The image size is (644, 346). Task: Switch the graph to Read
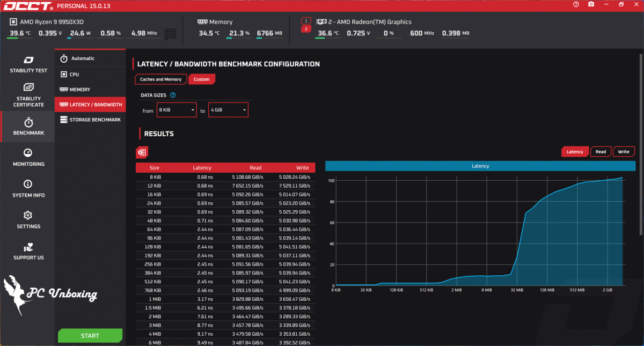click(x=601, y=152)
